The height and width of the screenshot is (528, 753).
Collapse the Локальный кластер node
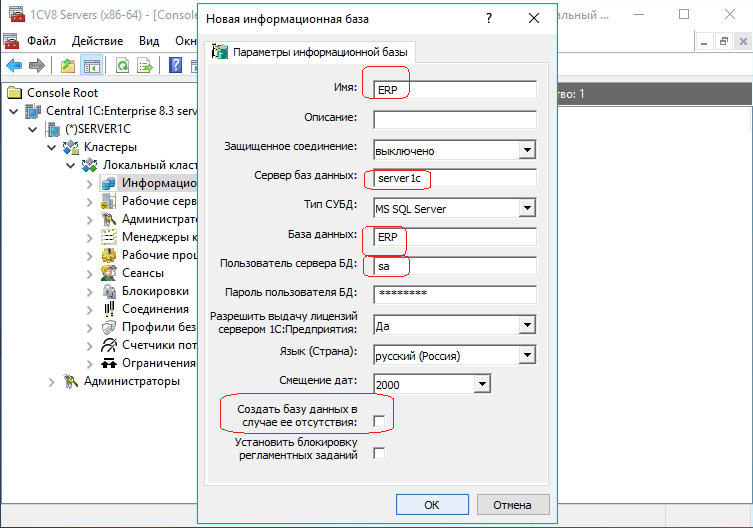(x=71, y=165)
